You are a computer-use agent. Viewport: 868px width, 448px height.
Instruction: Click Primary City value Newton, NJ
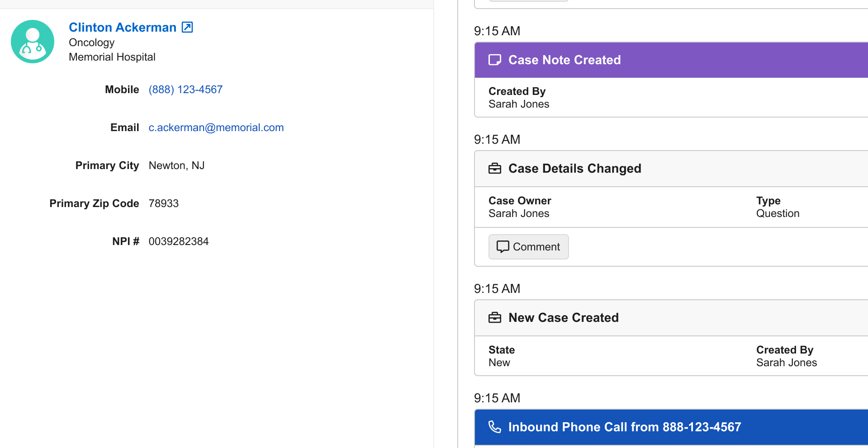tap(177, 165)
